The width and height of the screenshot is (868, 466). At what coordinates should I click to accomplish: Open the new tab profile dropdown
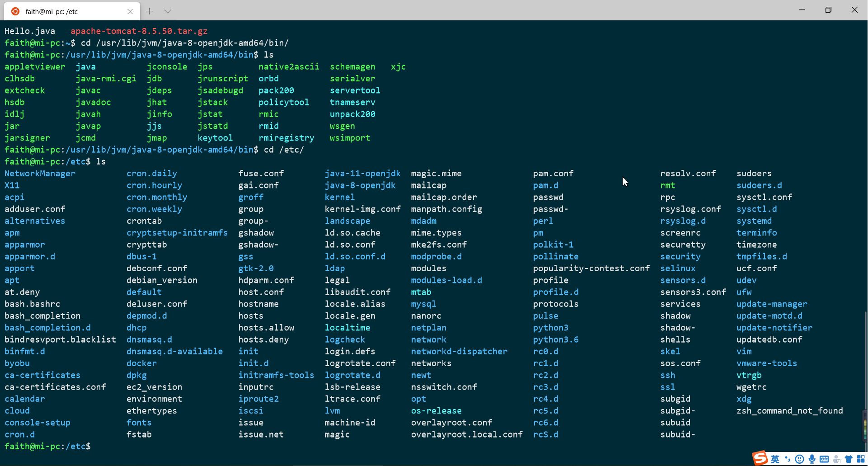pos(168,11)
